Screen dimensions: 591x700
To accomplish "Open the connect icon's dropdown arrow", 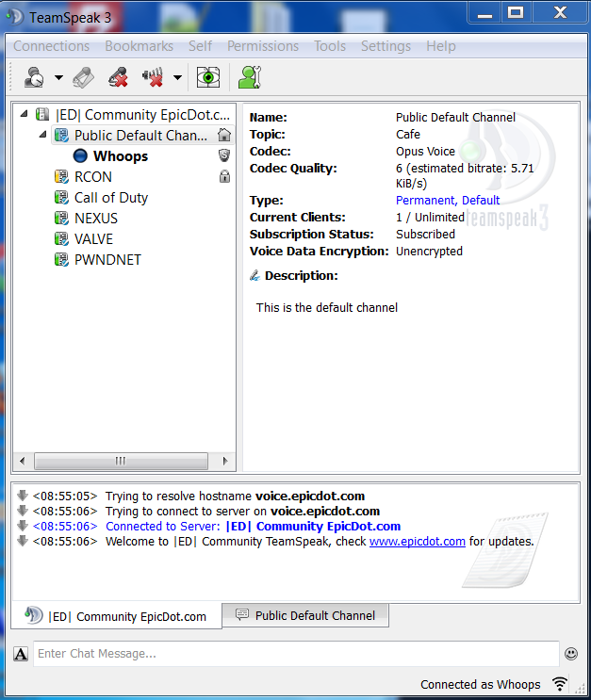I will point(58,77).
